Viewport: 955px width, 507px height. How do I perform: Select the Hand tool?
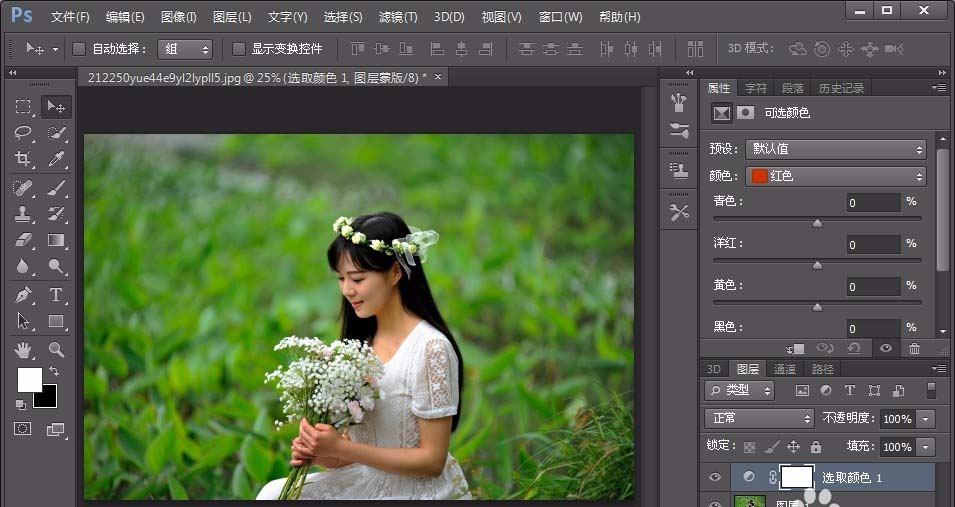click(23, 350)
